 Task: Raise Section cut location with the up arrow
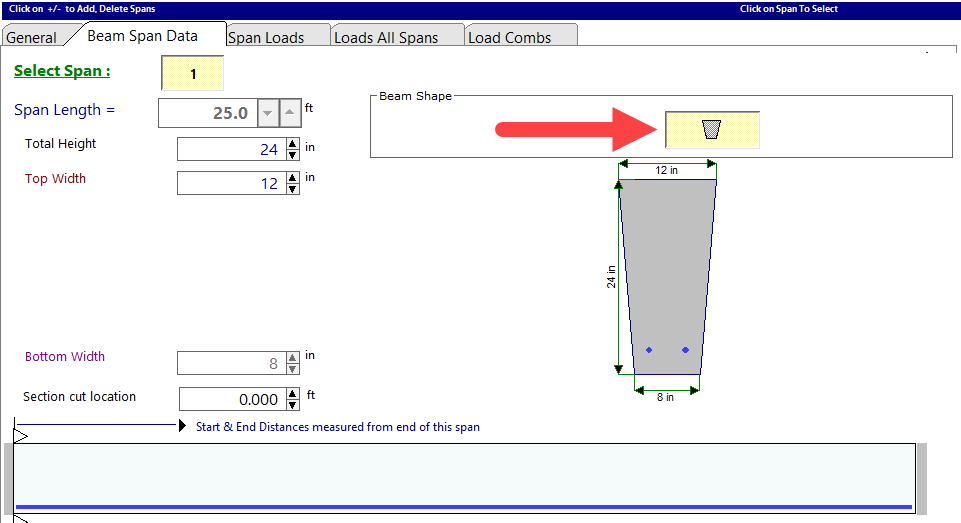(x=292, y=394)
